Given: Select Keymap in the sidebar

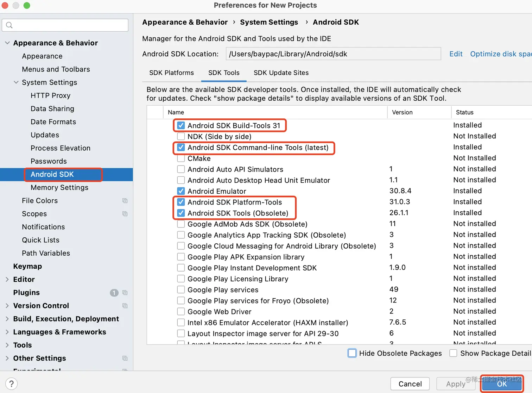Looking at the screenshot, I should coord(27,266).
